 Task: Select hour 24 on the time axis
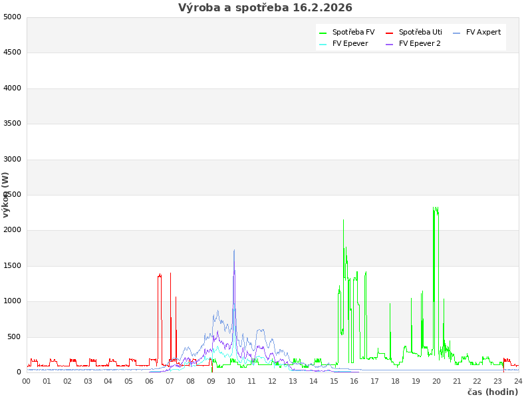[518, 381]
